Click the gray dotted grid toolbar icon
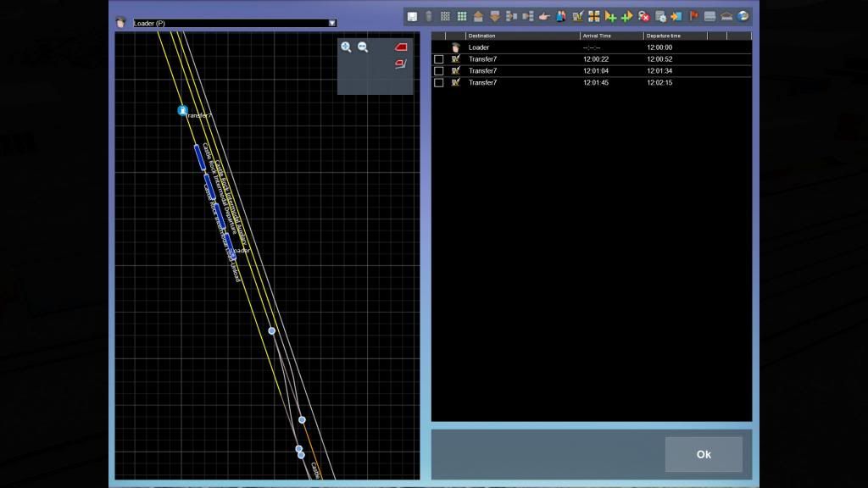Viewport: 868px width, 488px height. 445,17
